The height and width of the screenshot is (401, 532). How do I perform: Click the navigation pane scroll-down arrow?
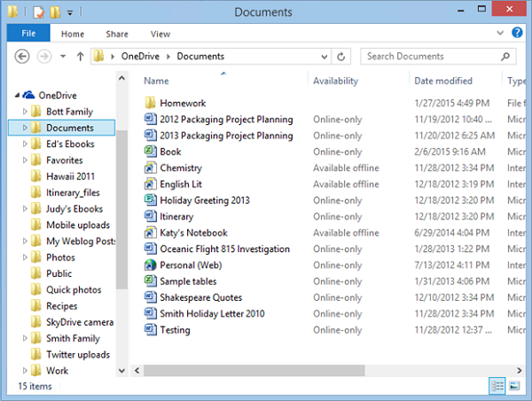click(x=121, y=371)
